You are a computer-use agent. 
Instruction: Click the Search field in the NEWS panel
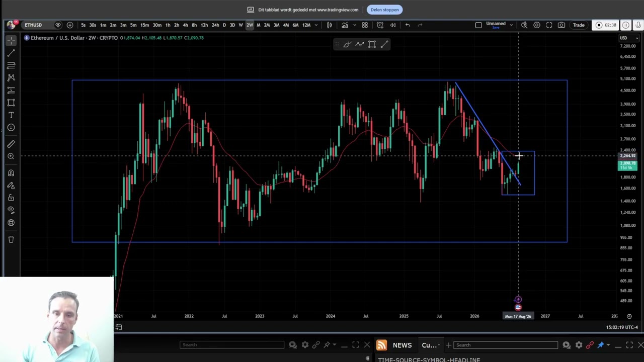click(505, 345)
